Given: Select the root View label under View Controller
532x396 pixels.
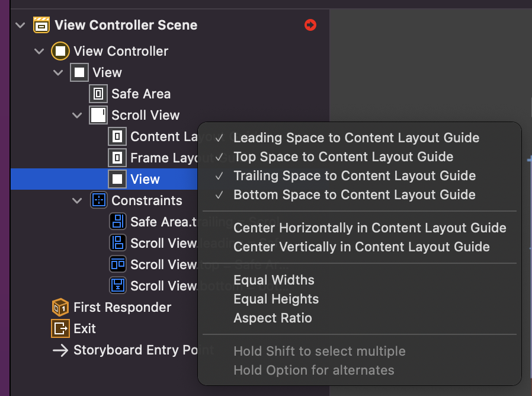Looking at the screenshot, I should click(107, 72).
